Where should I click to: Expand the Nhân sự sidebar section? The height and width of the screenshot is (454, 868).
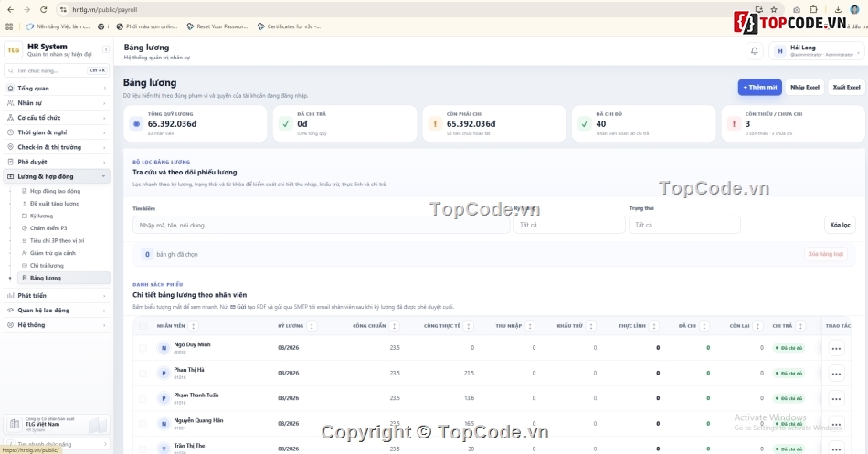[57, 103]
